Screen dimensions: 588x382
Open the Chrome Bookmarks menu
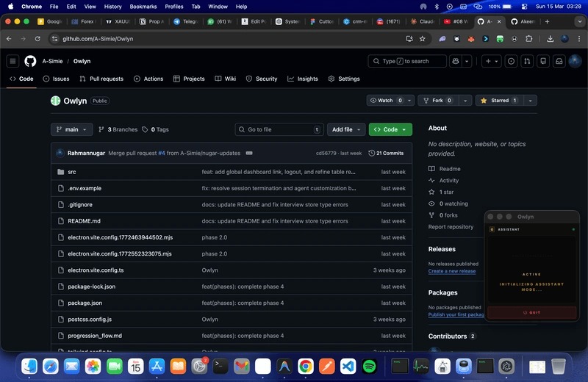pos(143,7)
